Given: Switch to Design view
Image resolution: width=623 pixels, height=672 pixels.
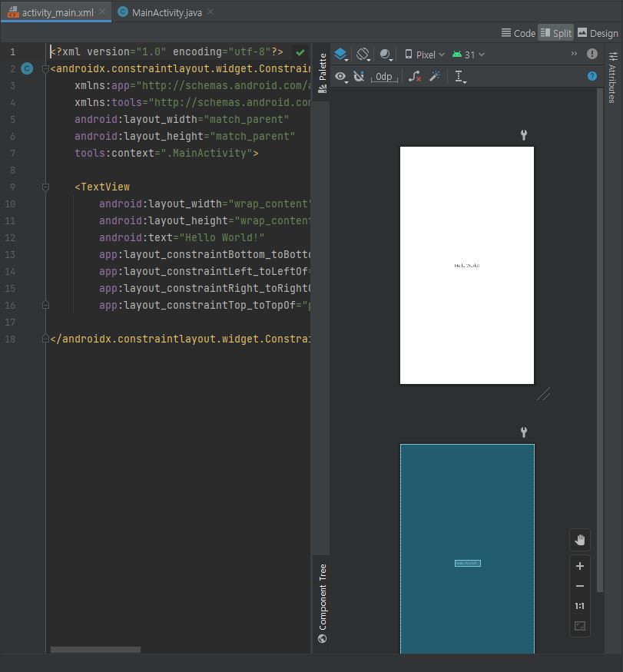Looking at the screenshot, I should pyautogui.click(x=598, y=33).
